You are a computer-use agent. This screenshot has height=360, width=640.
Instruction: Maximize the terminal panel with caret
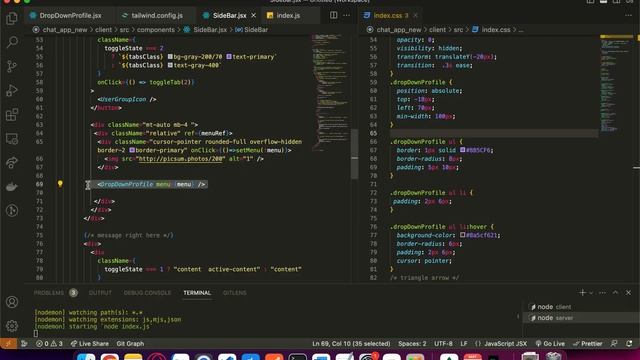[x=616, y=293]
